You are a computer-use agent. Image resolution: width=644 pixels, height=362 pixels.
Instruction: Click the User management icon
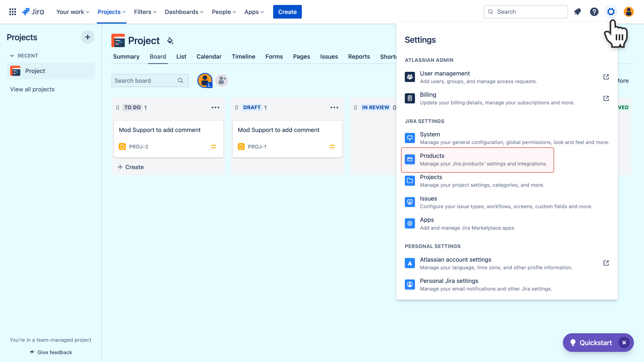coord(410,77)
